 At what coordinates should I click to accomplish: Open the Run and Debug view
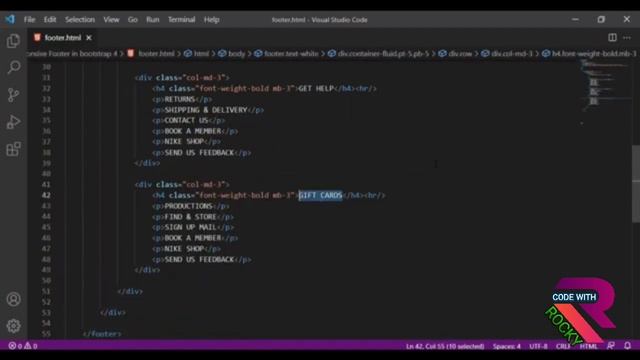point(13,122)
